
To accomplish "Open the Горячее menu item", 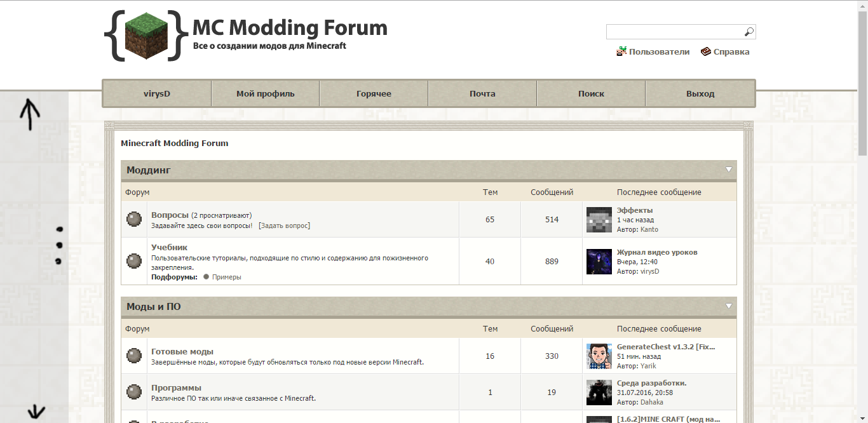I will pos(374,93).
